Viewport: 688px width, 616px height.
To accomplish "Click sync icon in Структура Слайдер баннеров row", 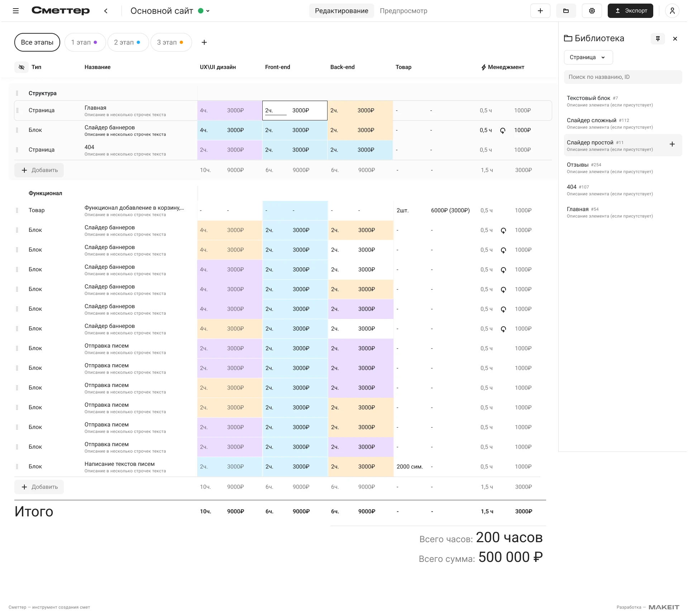I will (x=503, y=130).
